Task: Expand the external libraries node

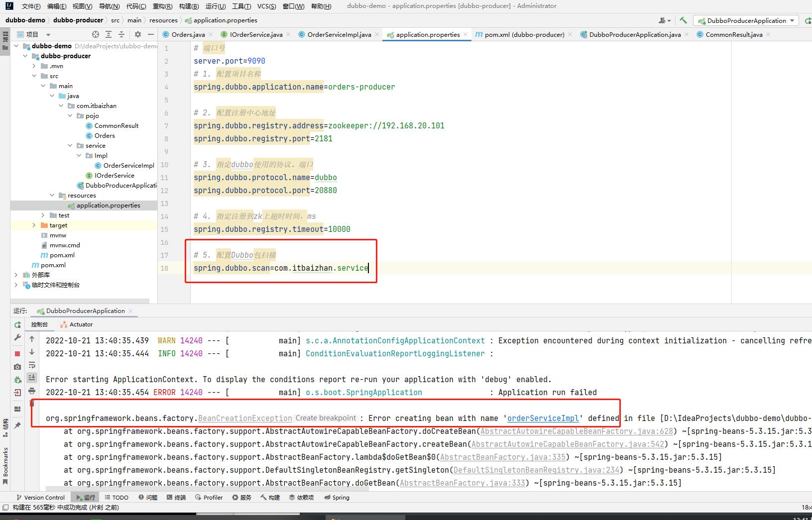Action: coord(16,275)
